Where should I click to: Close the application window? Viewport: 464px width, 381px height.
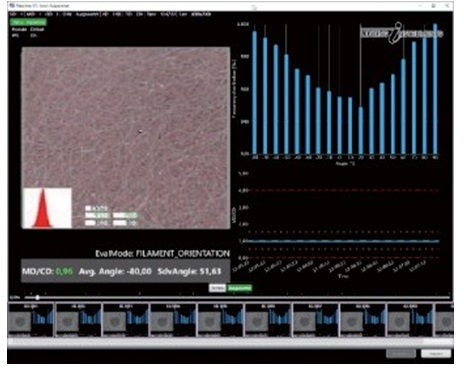pos(447,6)
